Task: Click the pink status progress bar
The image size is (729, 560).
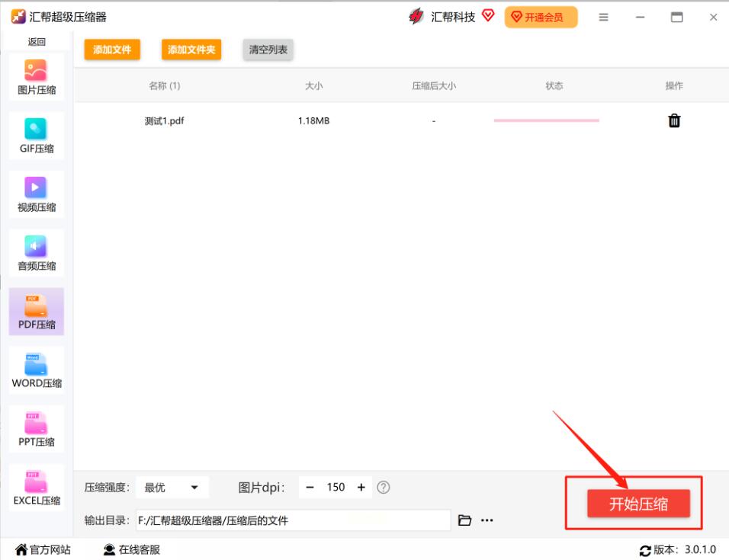Action: pyautogui.click(x=546, y=120)
